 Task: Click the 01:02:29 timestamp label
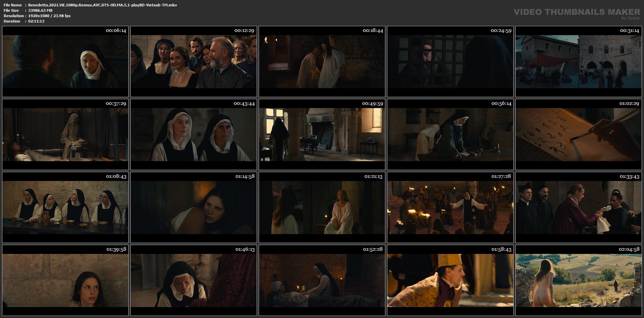(x=629, y=104)
